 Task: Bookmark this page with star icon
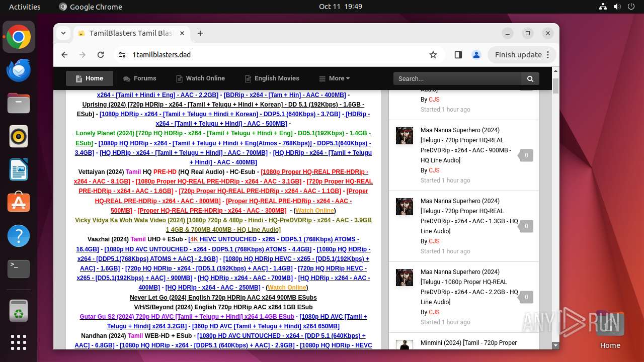point(433,55)
